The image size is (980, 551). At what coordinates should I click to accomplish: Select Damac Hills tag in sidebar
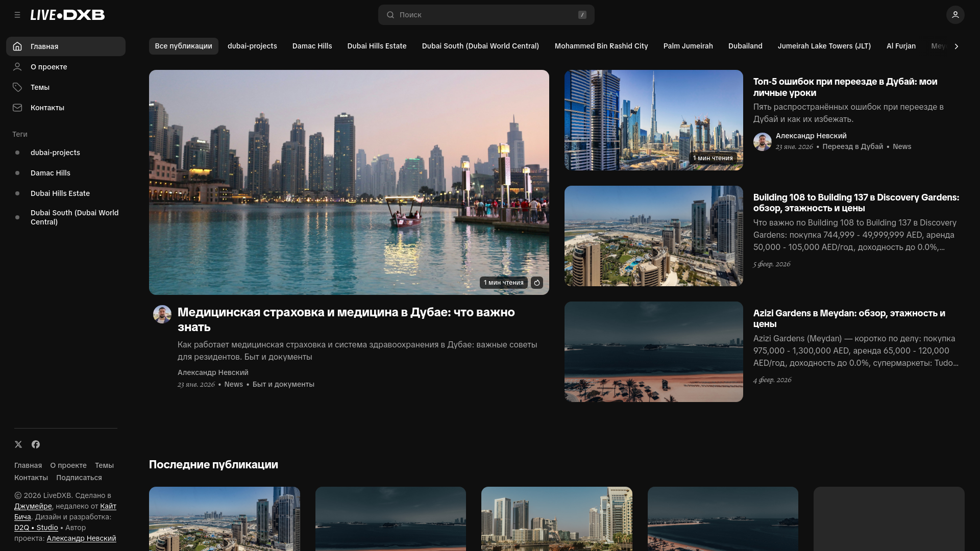[66, 173]
